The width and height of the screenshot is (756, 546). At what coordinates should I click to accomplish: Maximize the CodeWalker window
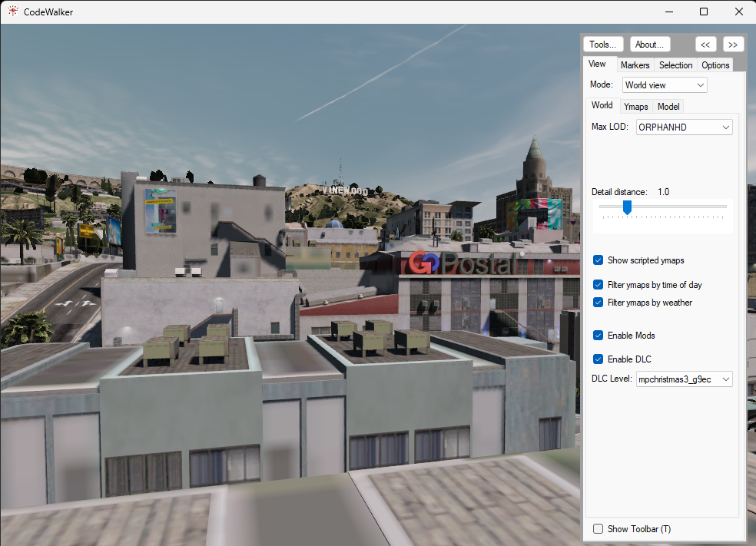click(704, 12)
